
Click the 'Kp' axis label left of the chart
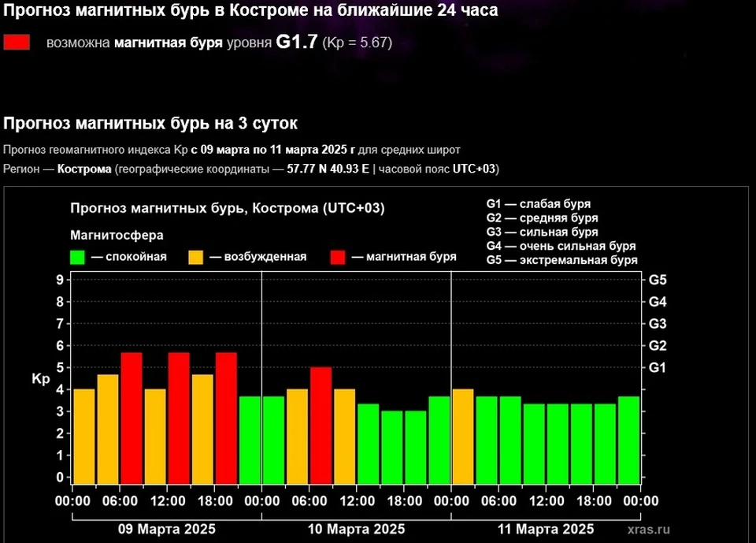(x=41, y=379)
